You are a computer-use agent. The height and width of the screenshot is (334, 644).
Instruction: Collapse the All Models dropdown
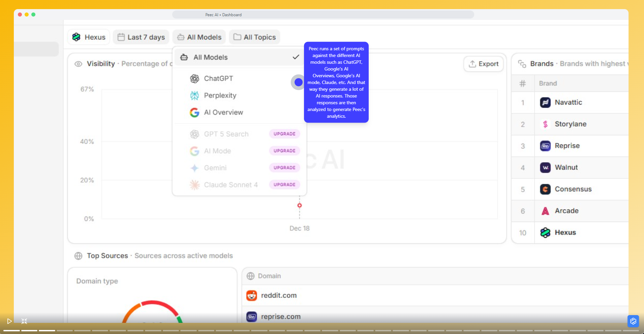pyautogui.click(x=199, y=37)
